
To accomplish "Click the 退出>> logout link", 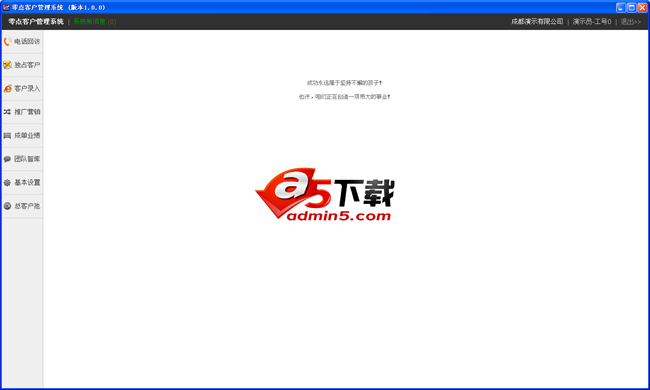I will pos(631,22).
